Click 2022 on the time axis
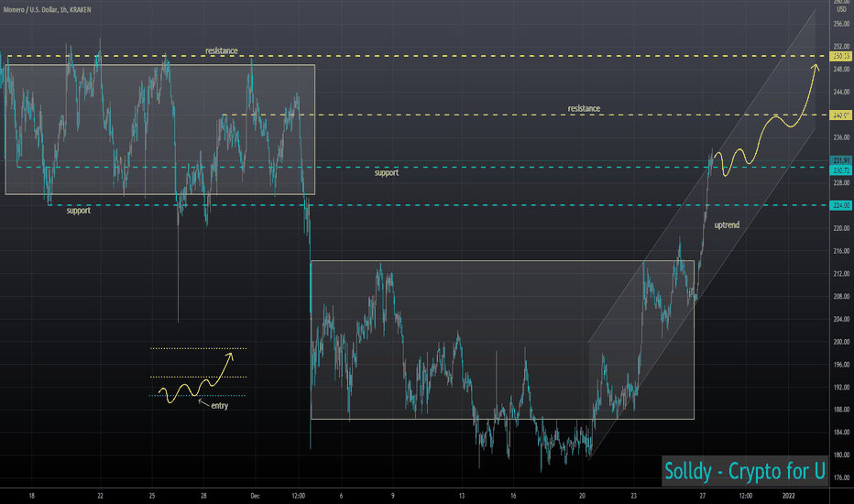 [788, 496]
